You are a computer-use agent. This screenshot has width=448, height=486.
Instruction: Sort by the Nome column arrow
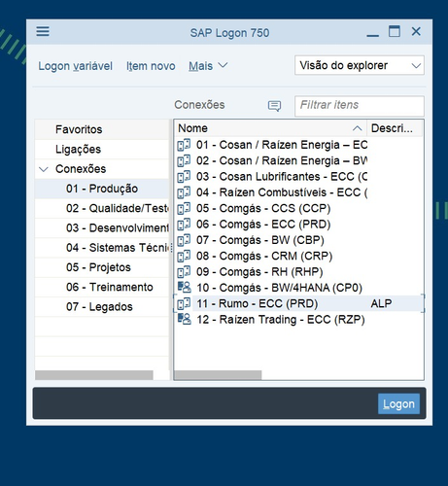[x=357, y=128]
